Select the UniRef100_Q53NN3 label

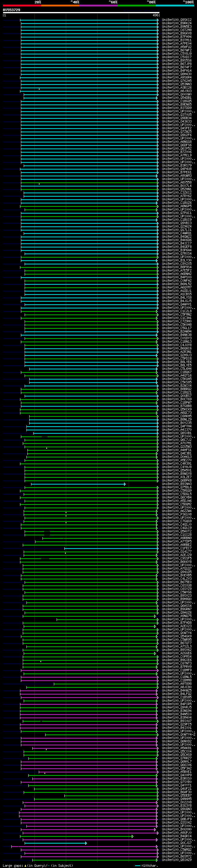tap(177, 84)
